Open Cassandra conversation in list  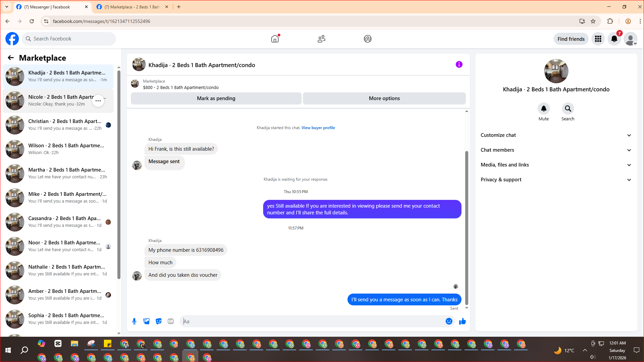point(58,222)
